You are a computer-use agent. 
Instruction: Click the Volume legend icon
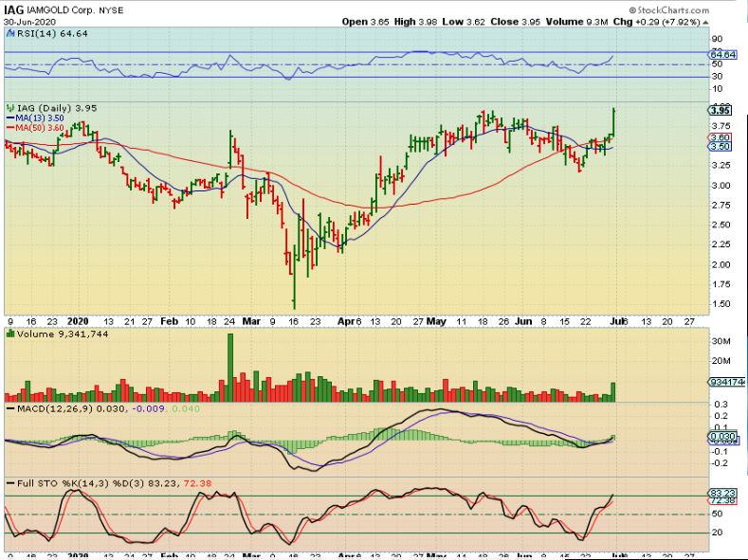(9, 334)
